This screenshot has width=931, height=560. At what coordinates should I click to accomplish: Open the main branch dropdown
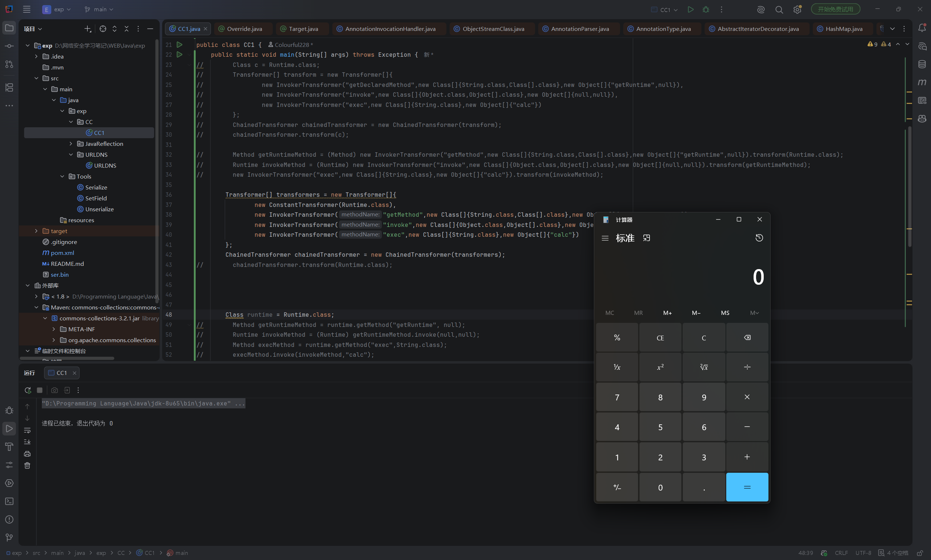pos(99,9)
